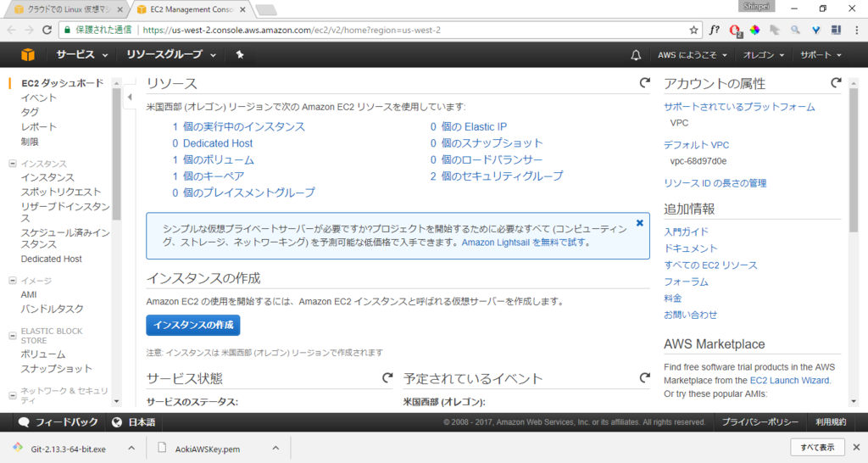Open イベント in the sidebar
Viewport: 868px width, 463px height.
click(39, 98)
